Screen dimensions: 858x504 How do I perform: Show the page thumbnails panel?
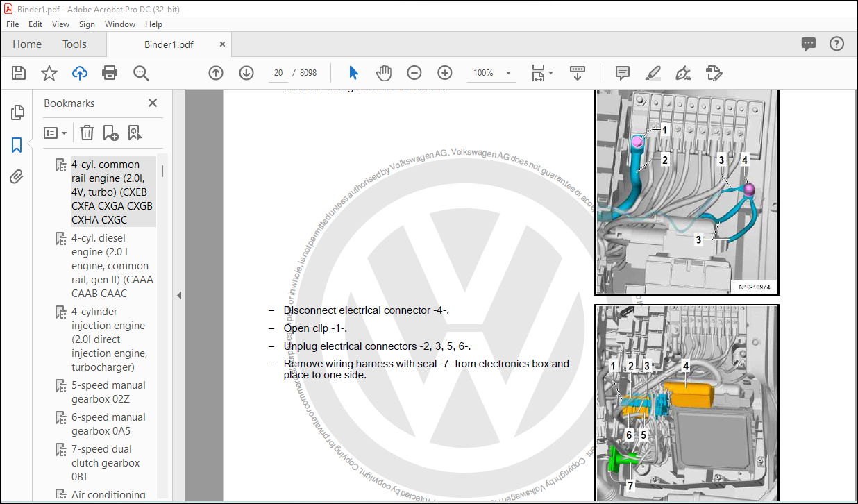(17, 112)
